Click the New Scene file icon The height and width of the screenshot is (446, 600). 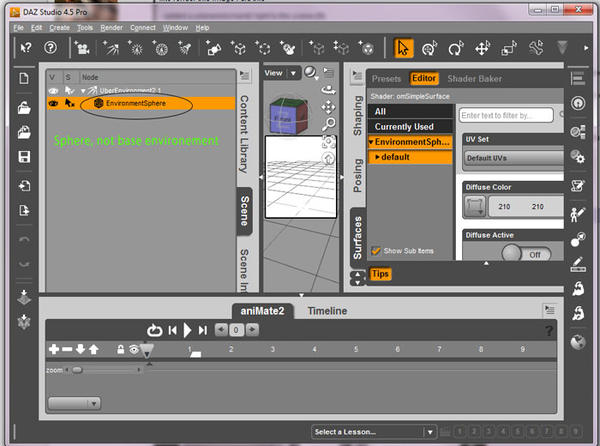pos(24,78)
